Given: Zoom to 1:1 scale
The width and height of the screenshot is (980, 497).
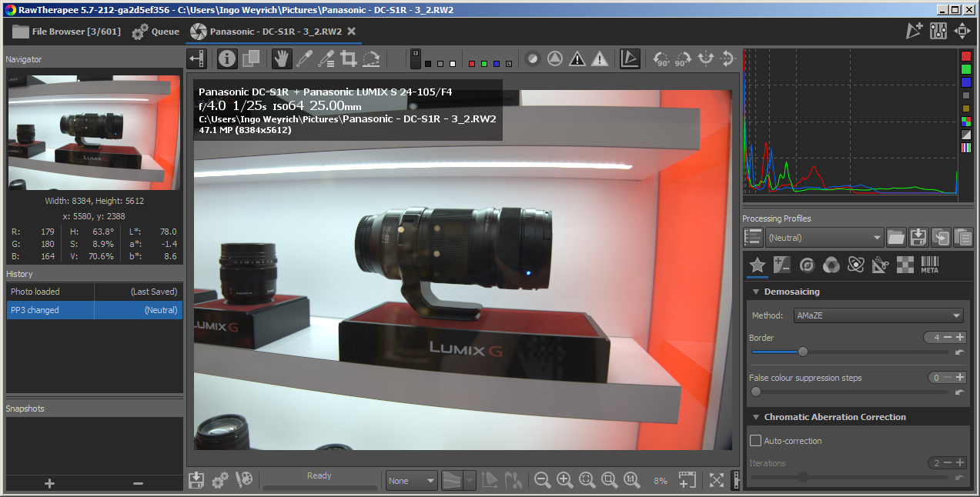Looking at the screenshot, I should coord(631,480).
